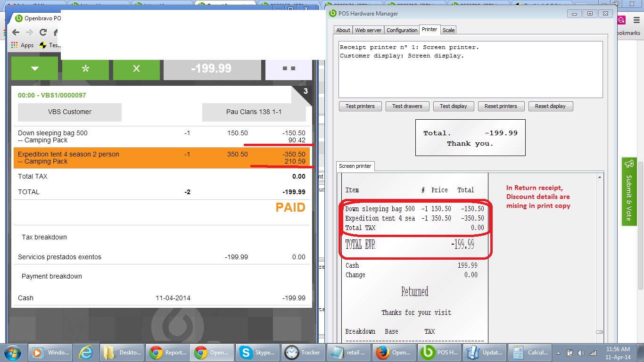This screenshot has width=644, height=362.
Task: Click the Returned text on the receipt
Action: pyautogui.click(x=415, y=292)
